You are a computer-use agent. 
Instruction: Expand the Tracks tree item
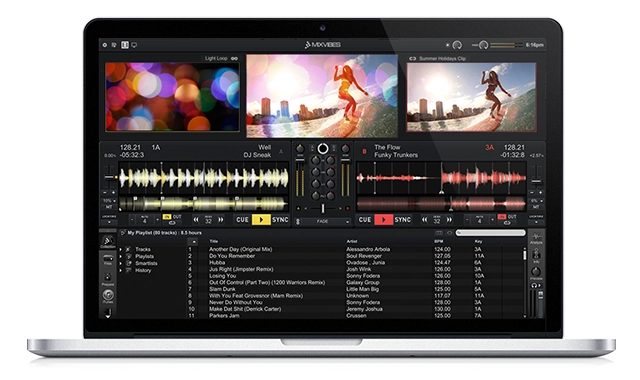pos(121,249)
